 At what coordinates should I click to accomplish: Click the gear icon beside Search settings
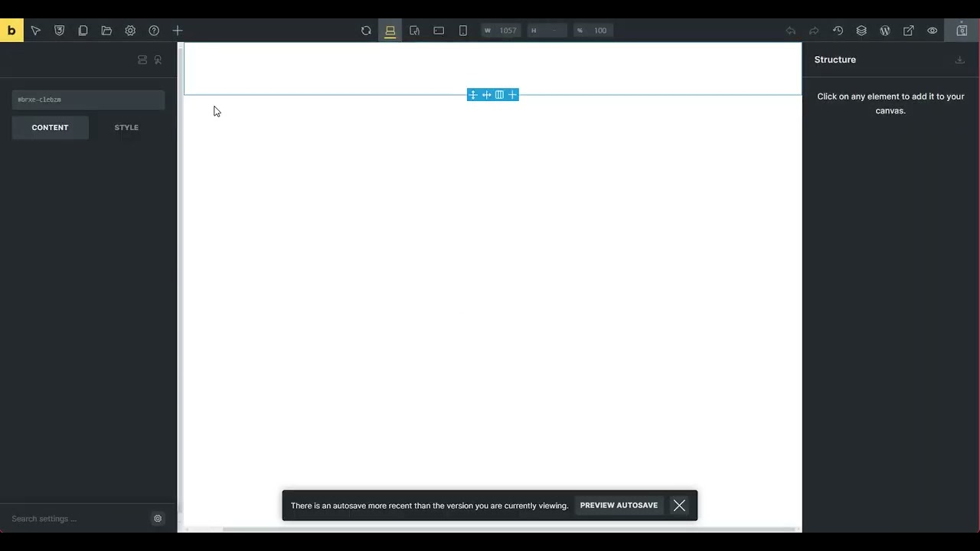point(158,519)
